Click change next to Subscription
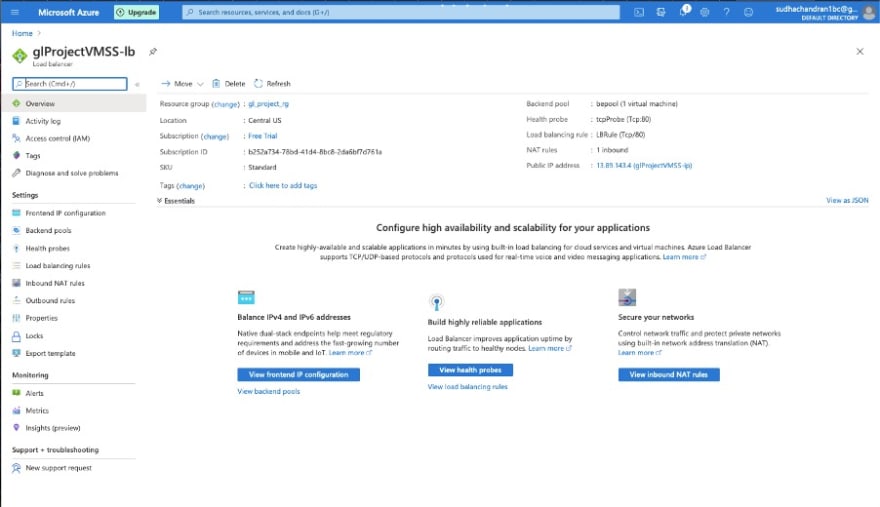This screenshot has width=880, height=507. coord(215,136)
